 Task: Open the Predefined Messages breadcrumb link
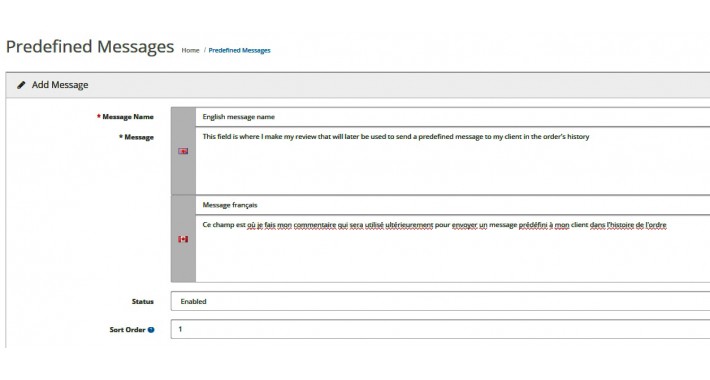point(240,50)
